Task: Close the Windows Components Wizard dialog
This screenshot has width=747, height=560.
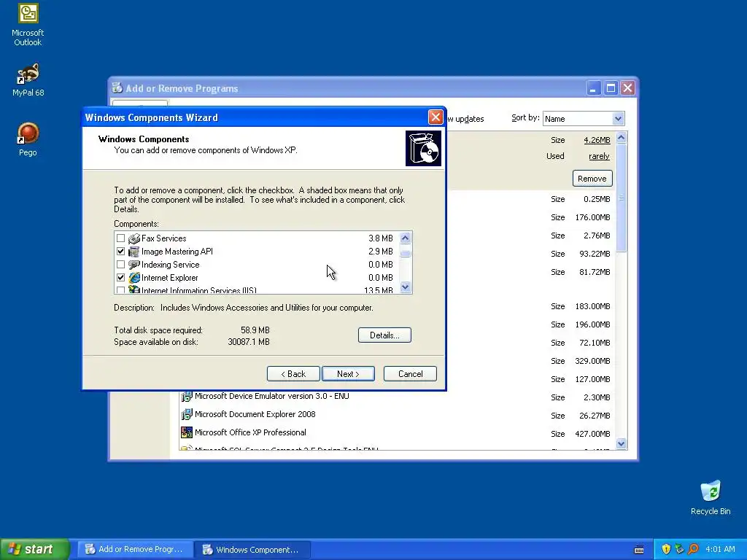Action: pos(436,117)
